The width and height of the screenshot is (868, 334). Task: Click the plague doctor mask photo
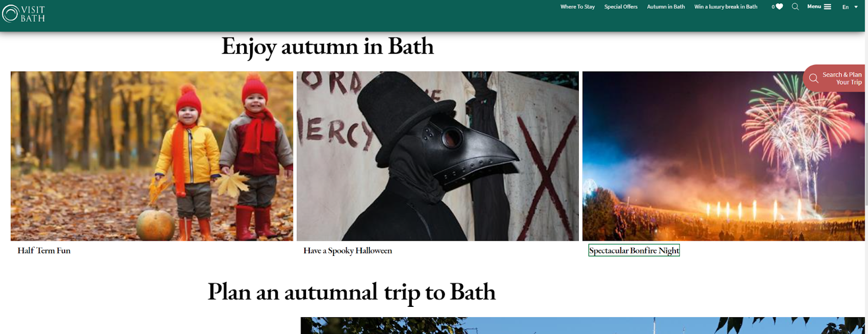pyautogui.click(x=438, y=156)
